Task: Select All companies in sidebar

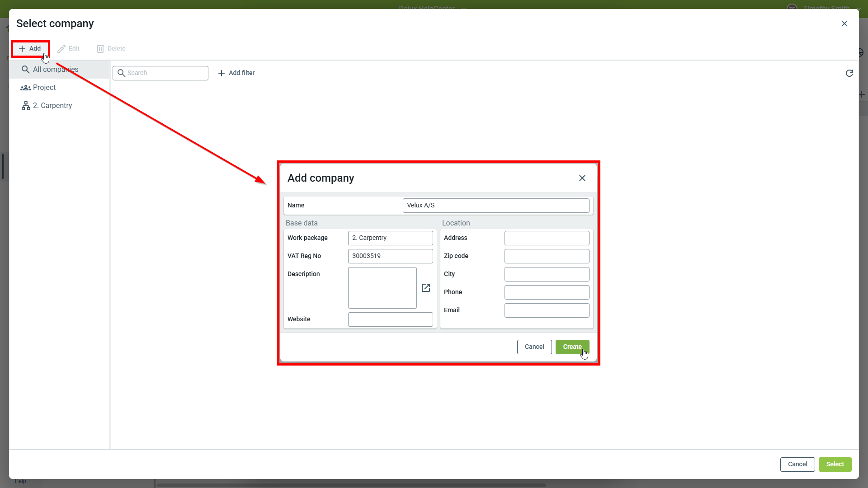Action: tap(55, 69)
